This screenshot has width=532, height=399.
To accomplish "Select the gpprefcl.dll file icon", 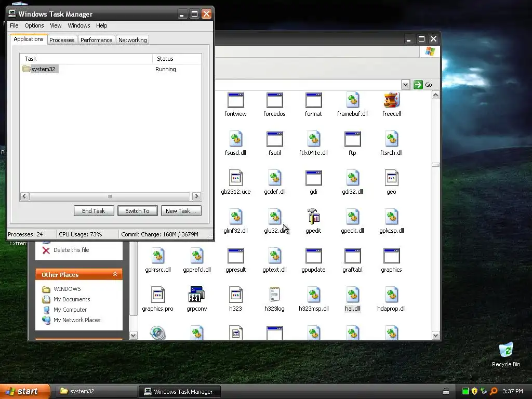I will [x=197, y=256].
